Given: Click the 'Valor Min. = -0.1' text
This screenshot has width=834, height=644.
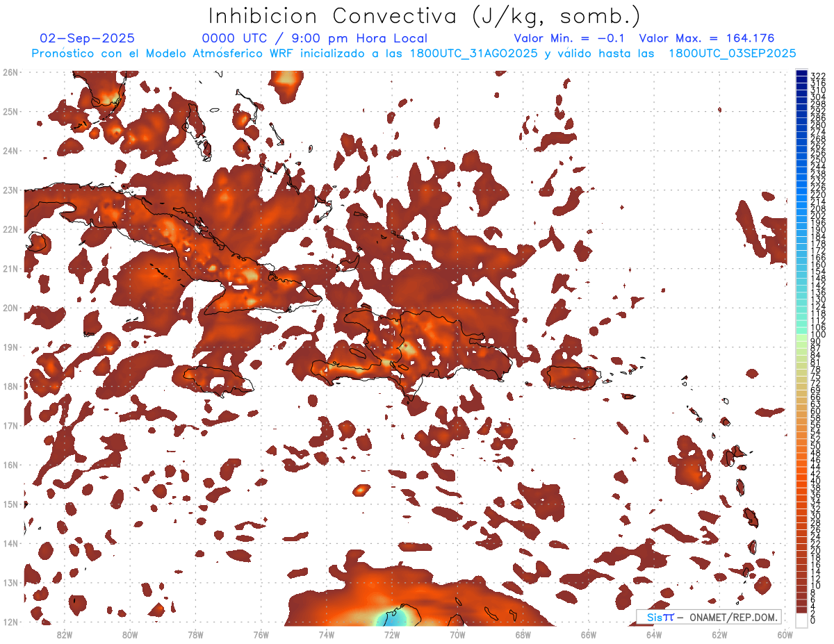Looking at the screenshot, I should 571,38.
